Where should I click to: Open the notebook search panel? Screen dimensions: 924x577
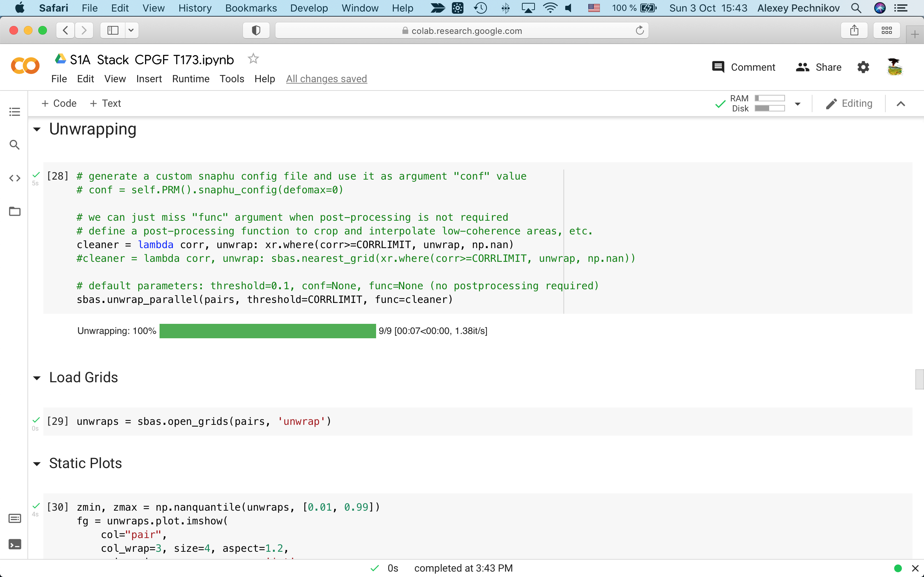tap(14, 145)
